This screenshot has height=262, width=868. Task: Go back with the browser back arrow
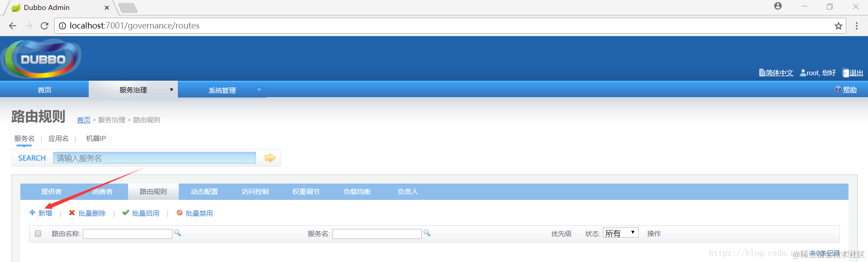13,26
